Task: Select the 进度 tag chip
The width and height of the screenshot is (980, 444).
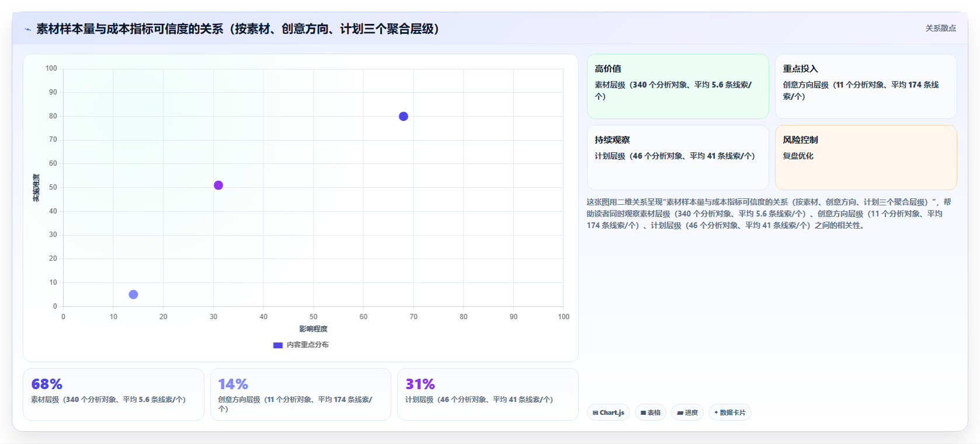Action: pyautogui.click(x=687, y=412)
